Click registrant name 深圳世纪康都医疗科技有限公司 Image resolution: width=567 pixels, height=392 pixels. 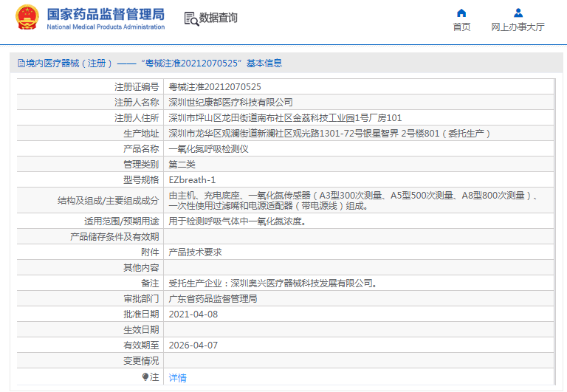coord(230,102)
